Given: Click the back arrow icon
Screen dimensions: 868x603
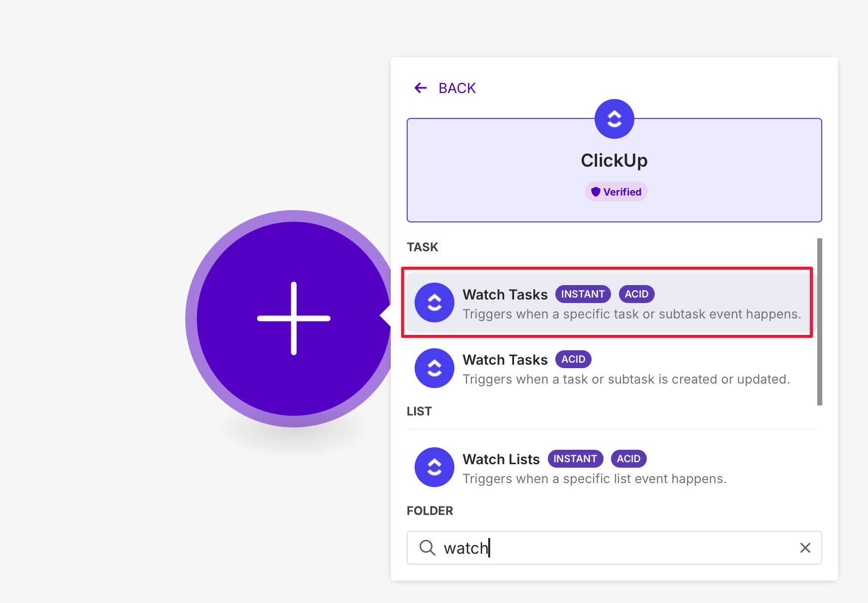Looking at the screenshot, I should coord(421,88).
